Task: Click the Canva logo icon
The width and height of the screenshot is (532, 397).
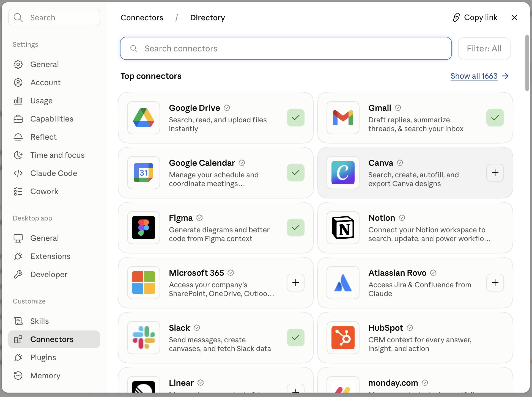Action: point(343,173)
